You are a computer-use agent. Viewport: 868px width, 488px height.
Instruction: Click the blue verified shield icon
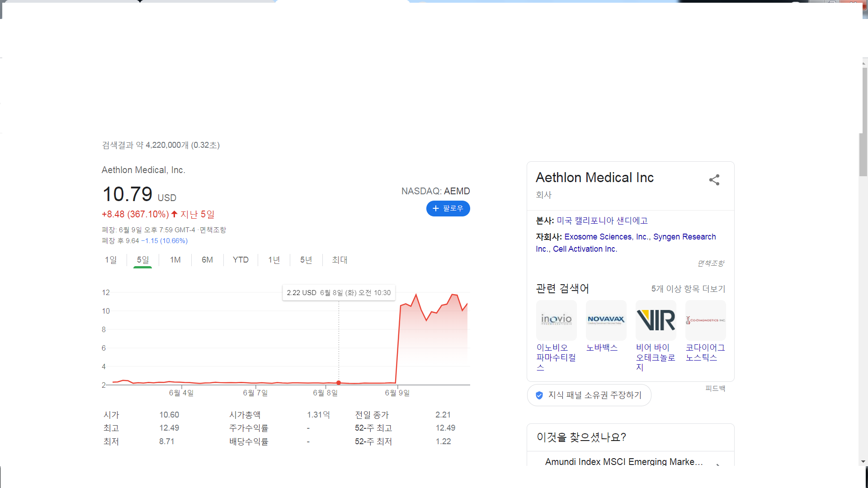[x=539, y=395]
